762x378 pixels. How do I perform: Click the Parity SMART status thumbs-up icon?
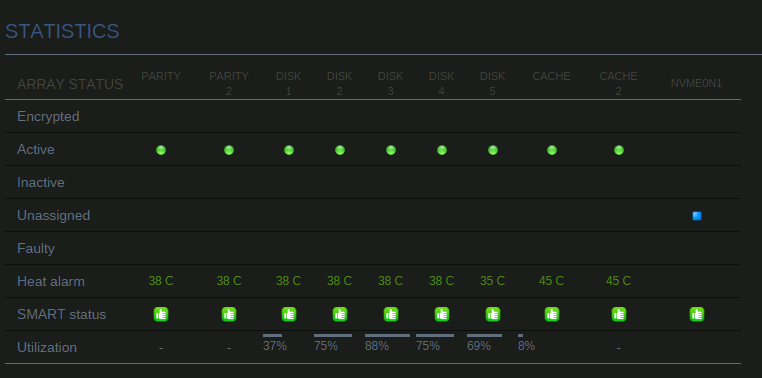coord(161,314)
